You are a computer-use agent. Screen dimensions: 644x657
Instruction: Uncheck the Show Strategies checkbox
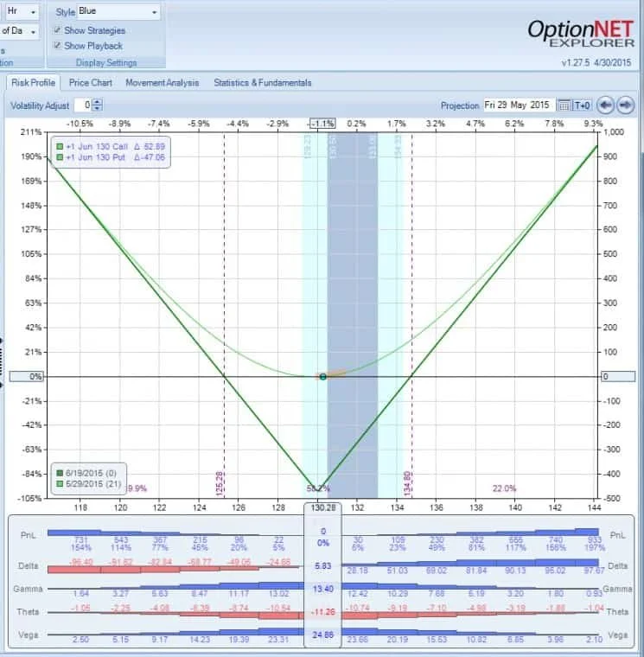[x=58, y=30]
